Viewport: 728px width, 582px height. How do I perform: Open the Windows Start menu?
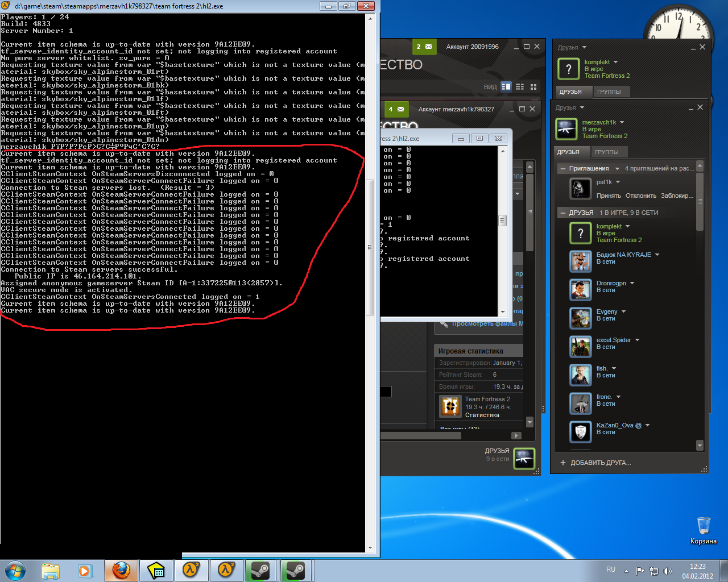15,570
